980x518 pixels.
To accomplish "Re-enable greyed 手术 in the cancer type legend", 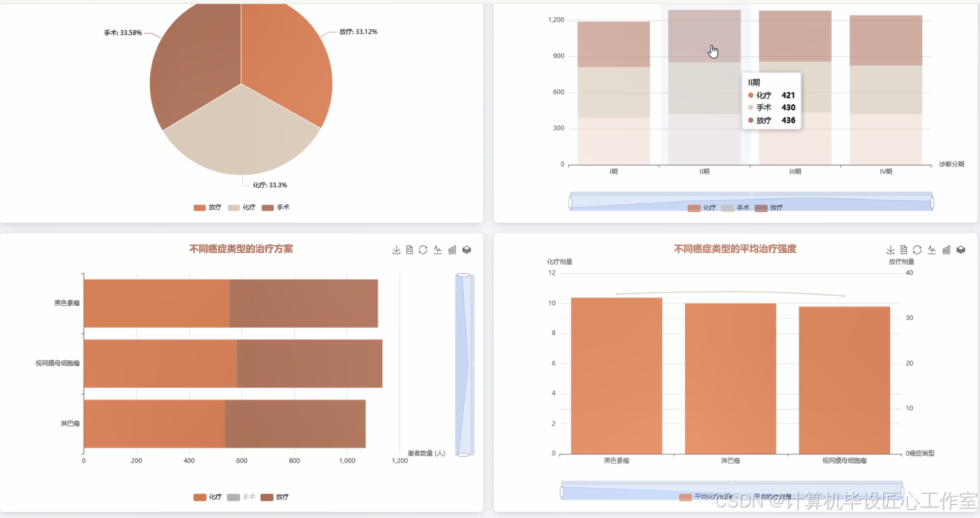I will [241, 497].
